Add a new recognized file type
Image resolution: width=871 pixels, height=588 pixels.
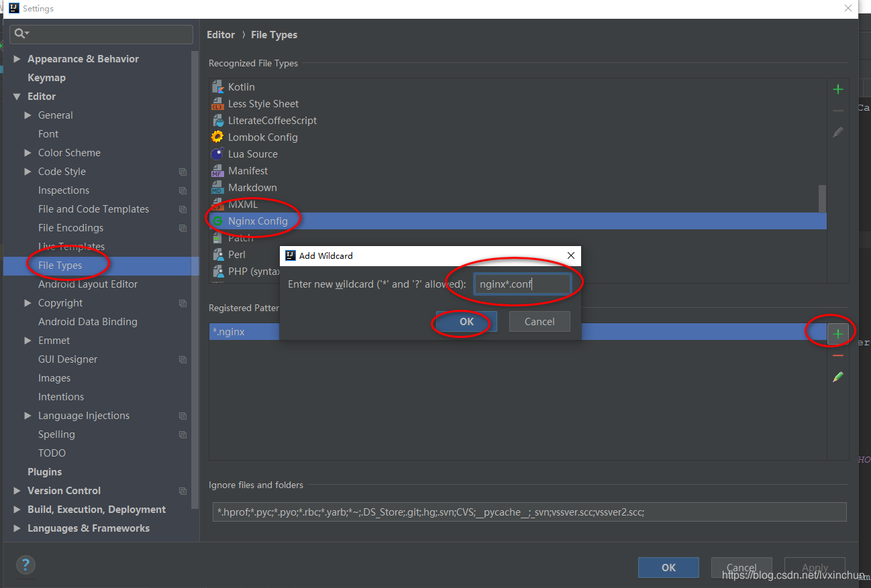coord(838,89)
